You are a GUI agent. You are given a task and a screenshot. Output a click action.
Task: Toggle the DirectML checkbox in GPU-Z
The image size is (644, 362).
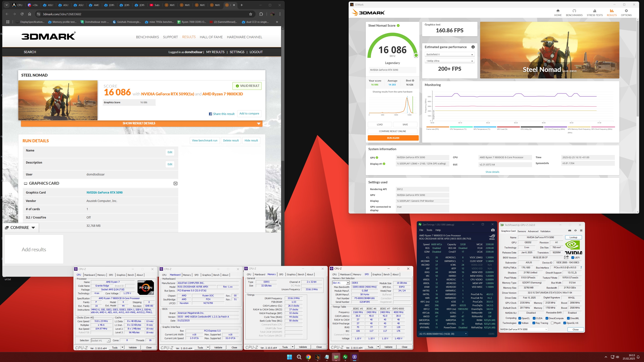[568, 318]
